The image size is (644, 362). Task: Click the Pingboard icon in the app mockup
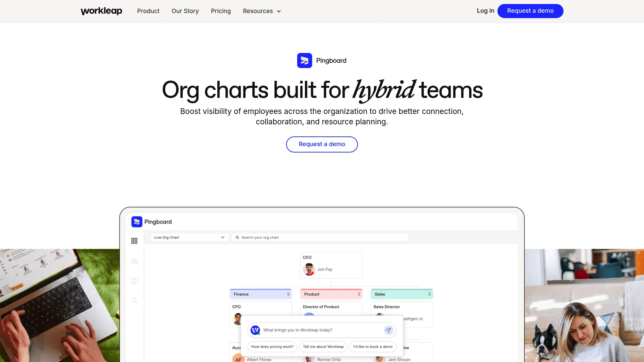point(137,222)
